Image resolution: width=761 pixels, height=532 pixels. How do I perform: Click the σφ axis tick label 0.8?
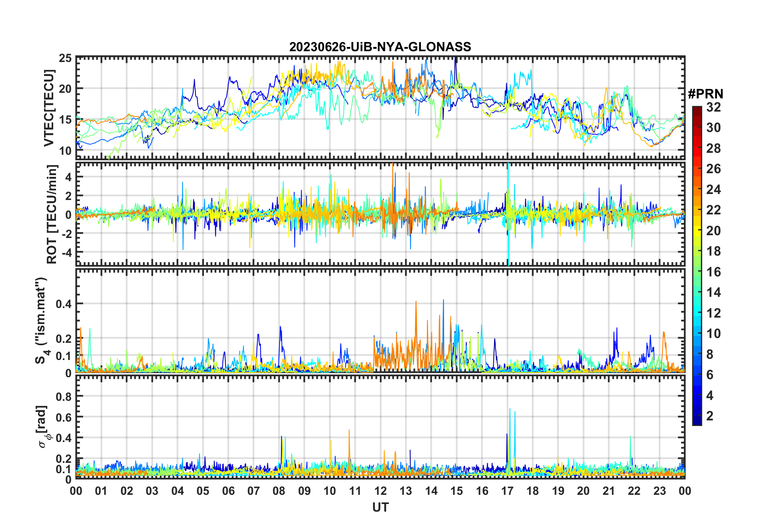click(64, 396)
